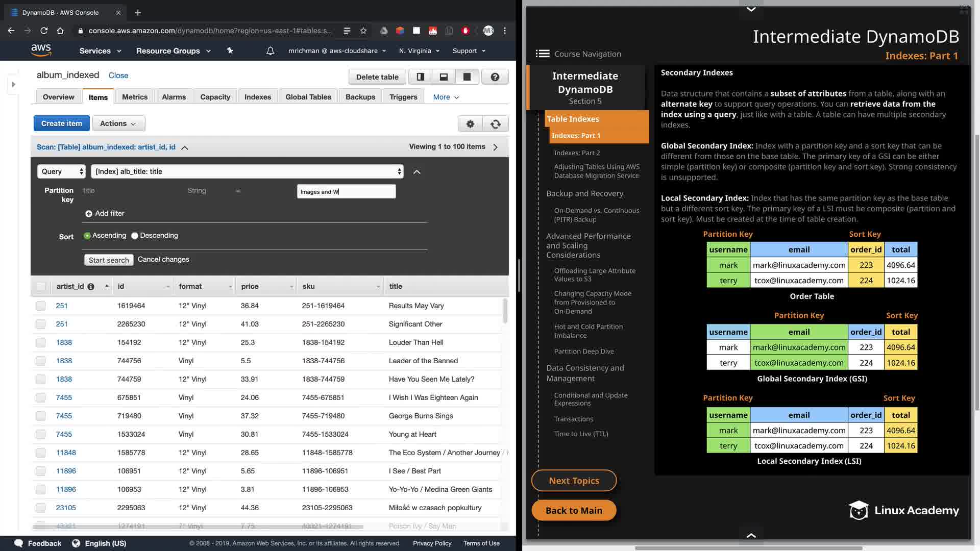Screen dimensions: 980x551
Task: Open the Query/Scan type dropdown
Action: (61, 171)
